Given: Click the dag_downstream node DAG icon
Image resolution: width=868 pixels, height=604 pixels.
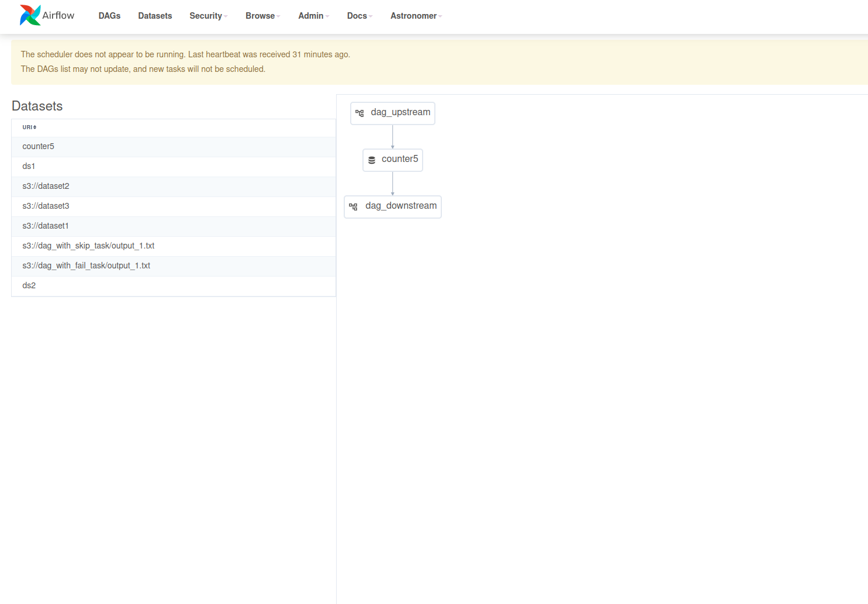Looking at the screenshot, I should [x=353, y=206].
